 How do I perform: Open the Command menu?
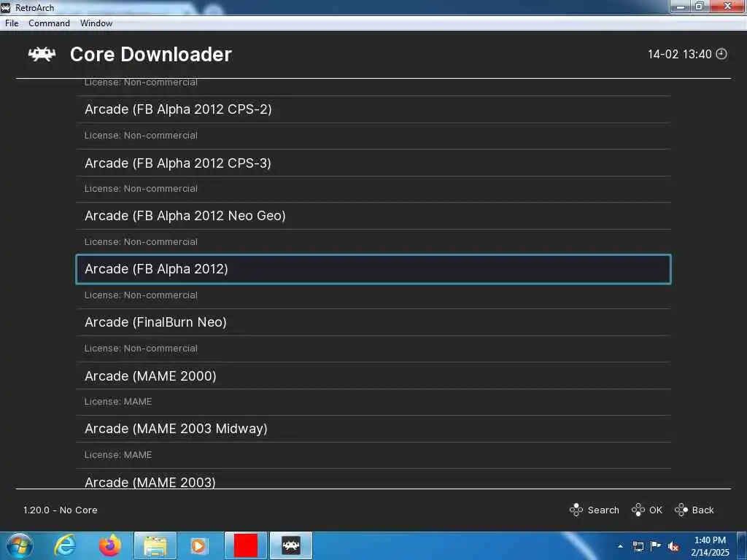pyautogui.click(x=49, y=23)
